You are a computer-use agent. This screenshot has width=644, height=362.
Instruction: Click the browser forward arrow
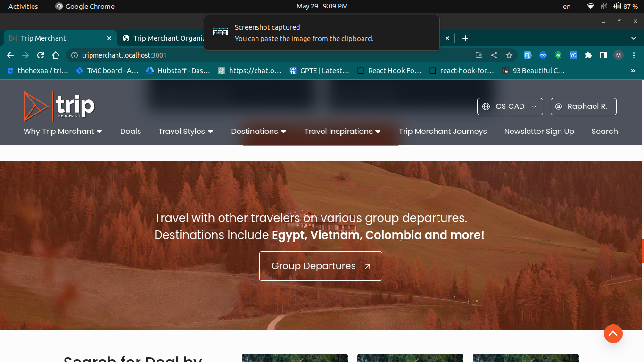coord(25,55)
